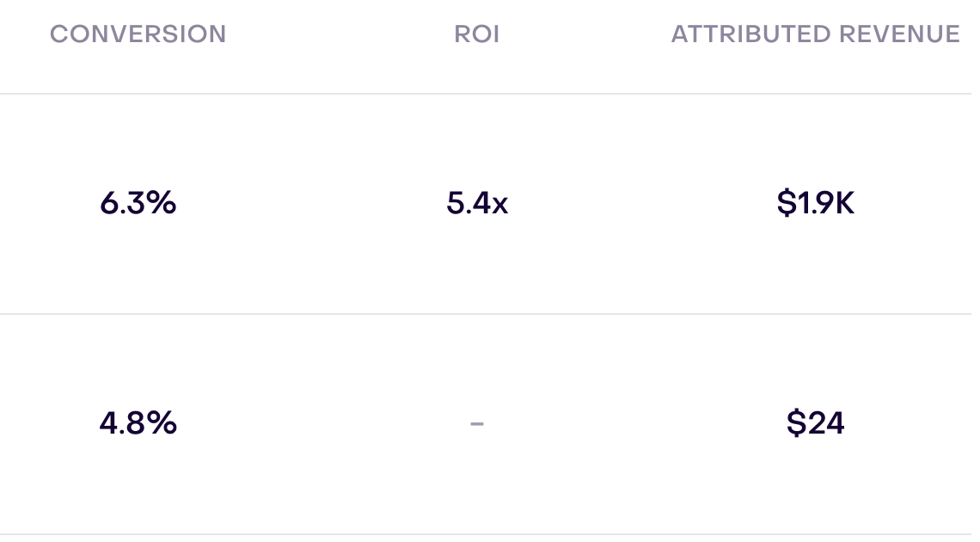Select the row showing $24 revenue
This screenshot has width=980, height=542.
[x=486, y=424]
